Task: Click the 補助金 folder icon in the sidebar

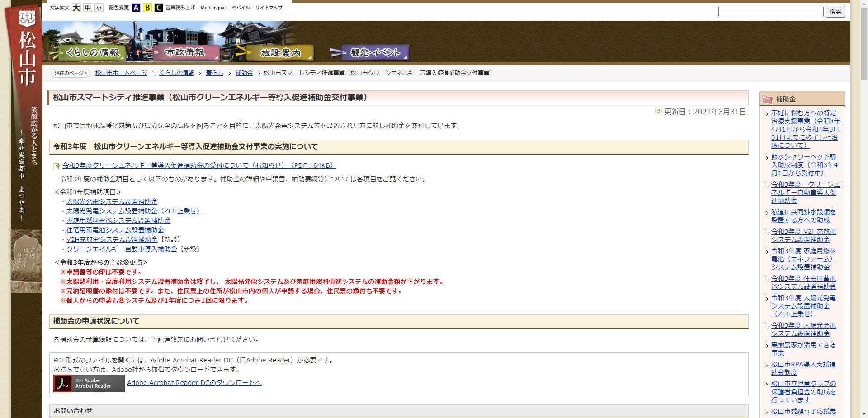Action: tap(767, 99)
